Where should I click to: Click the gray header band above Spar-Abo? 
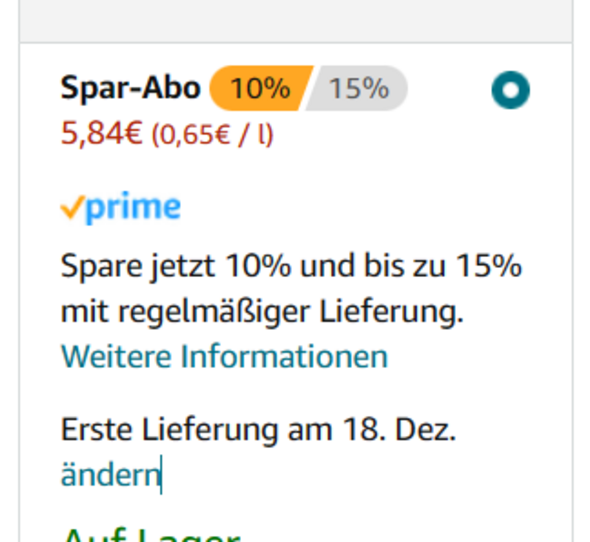pos(296,21)
